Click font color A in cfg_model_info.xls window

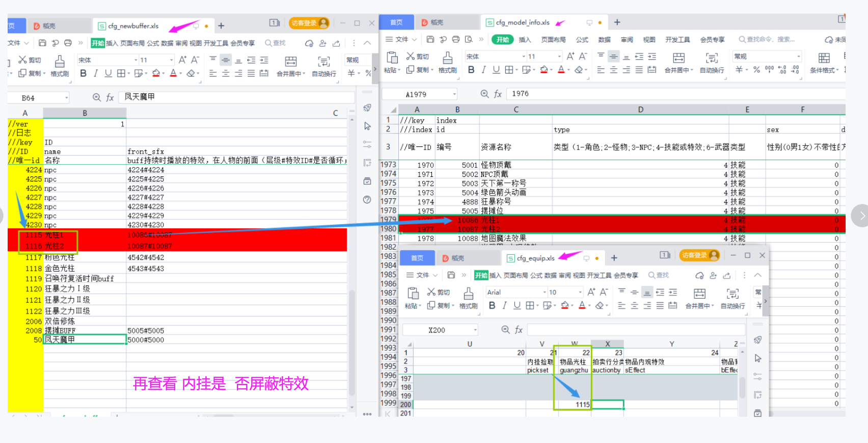561,70
